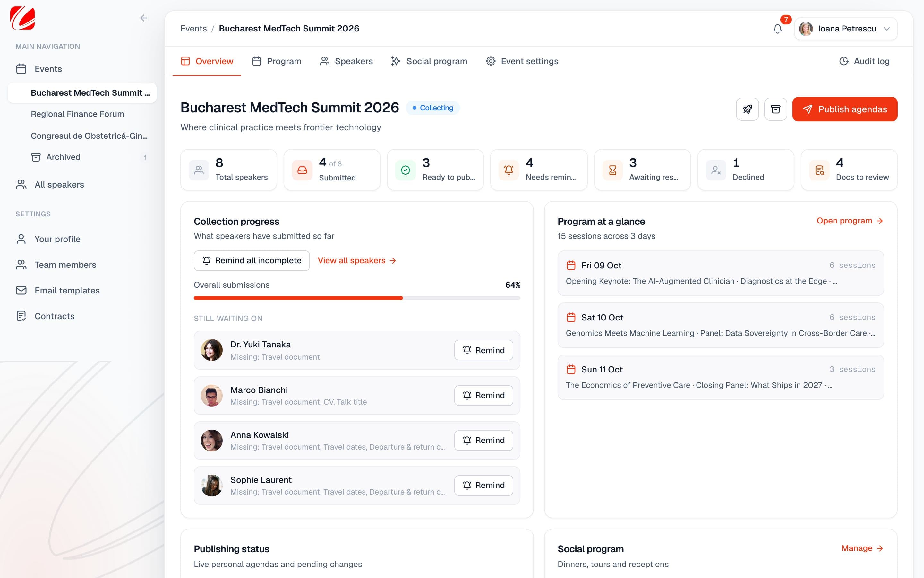Image resolution: width=924 pixels, height=578 pixels.
Task: Open Events in main navigation
Action: point(82,69)
